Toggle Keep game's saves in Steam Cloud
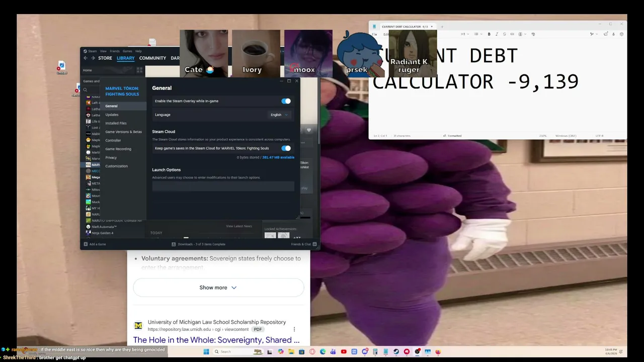The image size is (644, 362). pyautogui.click(x=286, y=148)
